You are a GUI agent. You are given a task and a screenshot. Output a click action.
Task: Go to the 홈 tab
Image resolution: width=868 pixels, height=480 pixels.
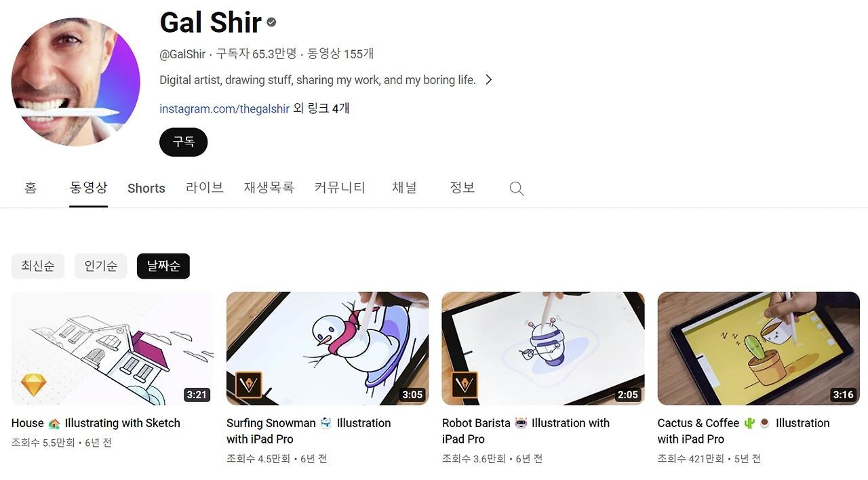coord(31,188)
